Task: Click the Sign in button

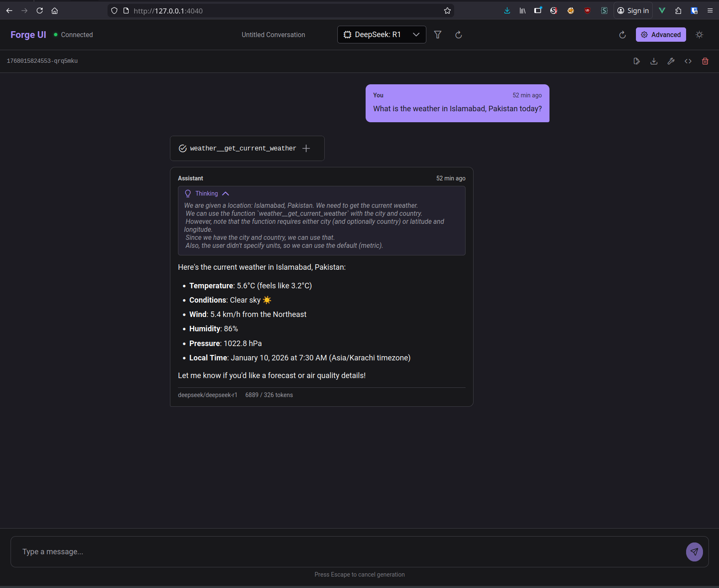Action: coord(633,11)
